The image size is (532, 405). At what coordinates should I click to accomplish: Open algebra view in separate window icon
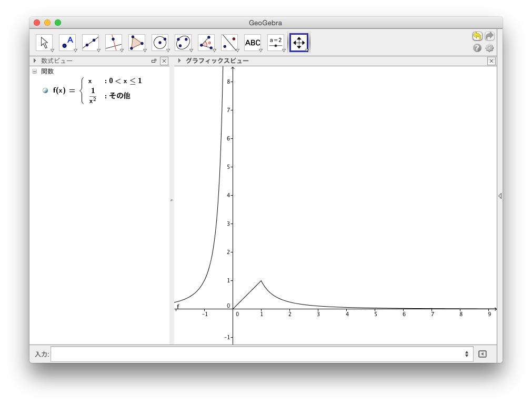click(x=154, y=61)
